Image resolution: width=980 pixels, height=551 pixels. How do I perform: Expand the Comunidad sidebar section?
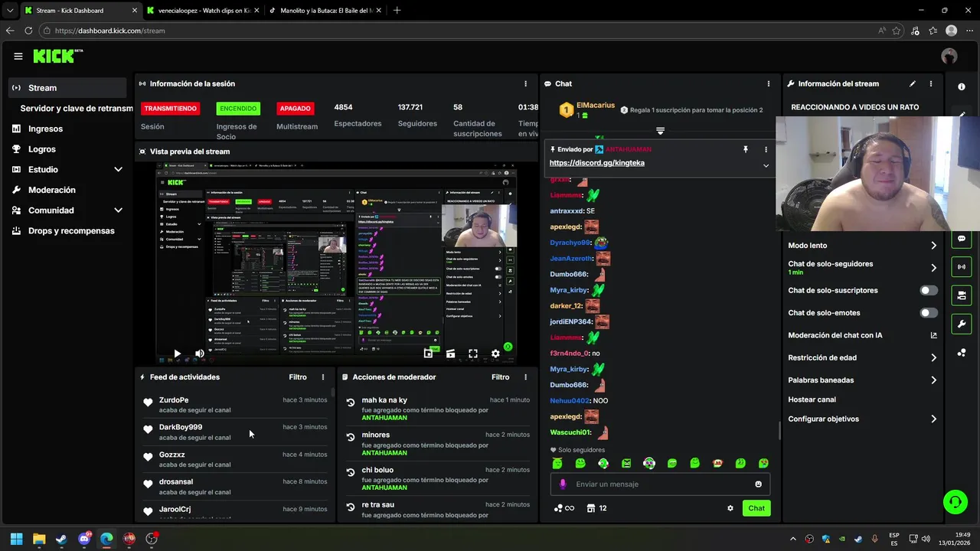[118, 210]
